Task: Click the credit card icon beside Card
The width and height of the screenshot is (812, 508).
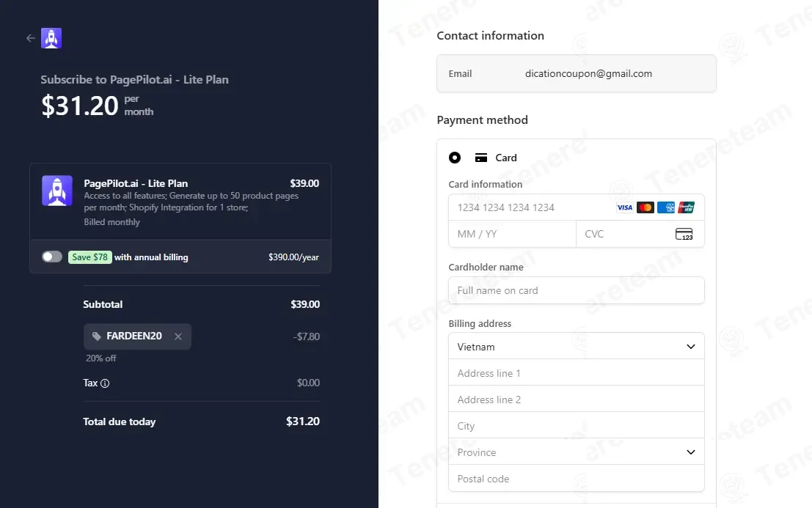Action: tap(481, 158)
